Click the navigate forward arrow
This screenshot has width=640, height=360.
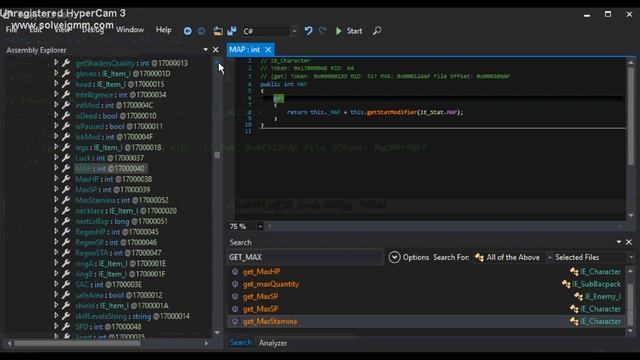(x=201, y=31)
